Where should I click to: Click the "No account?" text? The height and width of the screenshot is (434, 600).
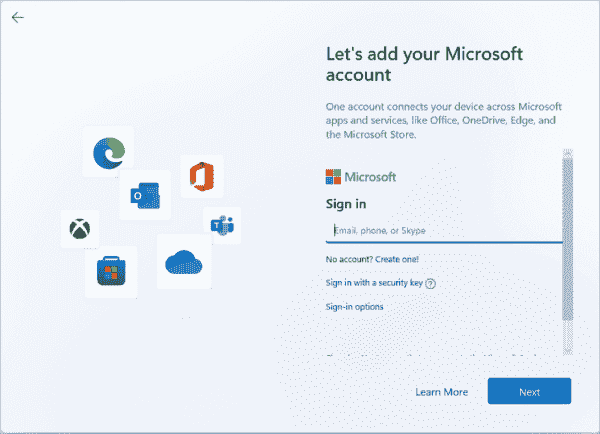click(349, 259)
